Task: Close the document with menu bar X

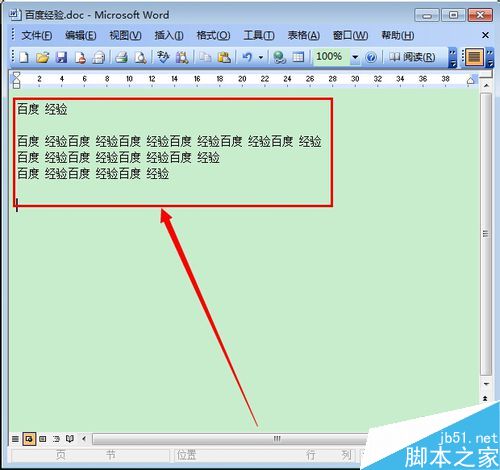Action: tap(486, 35)
